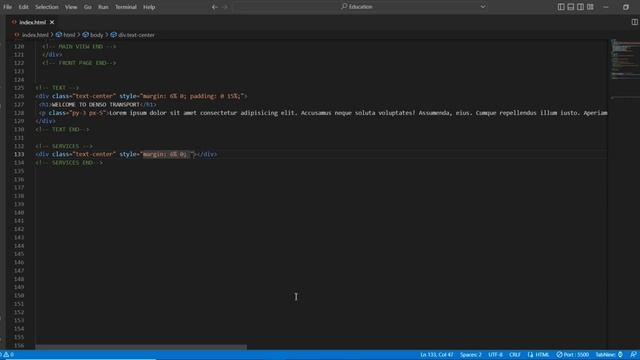Close the index.html tab
This screenshot has height=360, width=640.
52,22
